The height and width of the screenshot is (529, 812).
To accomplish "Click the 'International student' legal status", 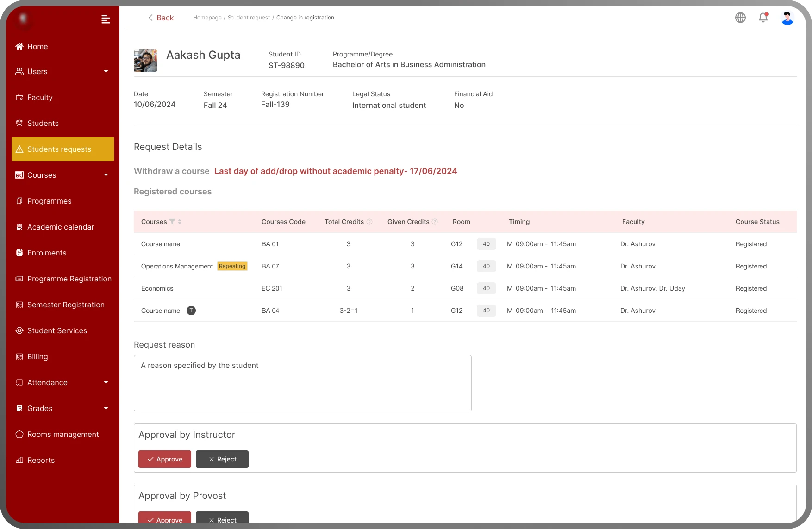I will [389, 105].
